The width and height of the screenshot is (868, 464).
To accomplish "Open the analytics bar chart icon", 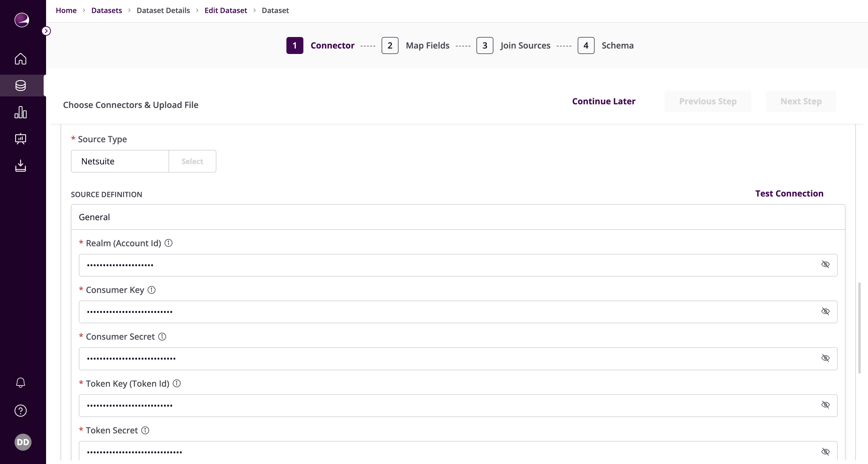I will pos(21,112).
